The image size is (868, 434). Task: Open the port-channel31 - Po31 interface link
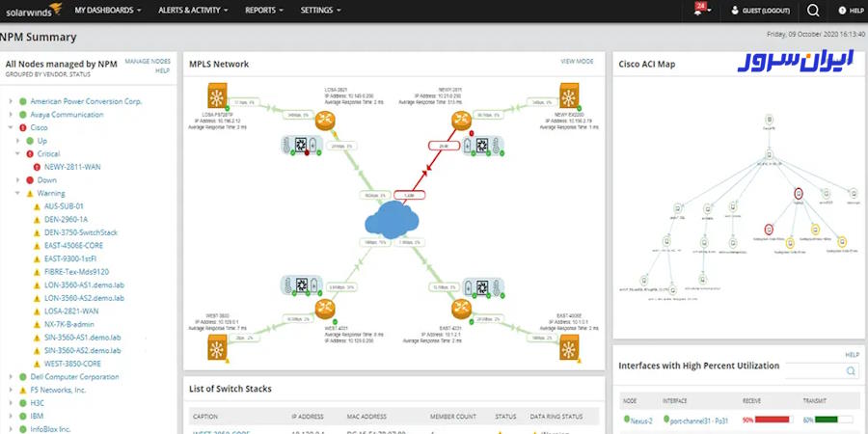697,420
